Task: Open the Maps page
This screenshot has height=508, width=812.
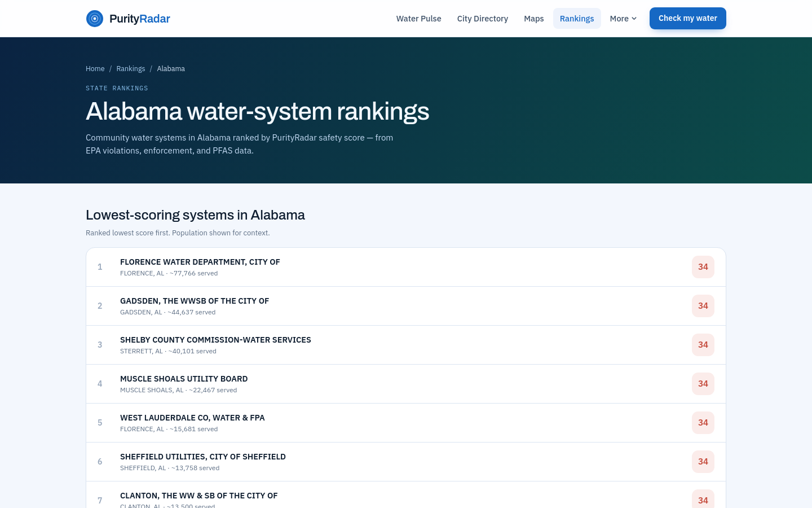Action: click(534, 19)
